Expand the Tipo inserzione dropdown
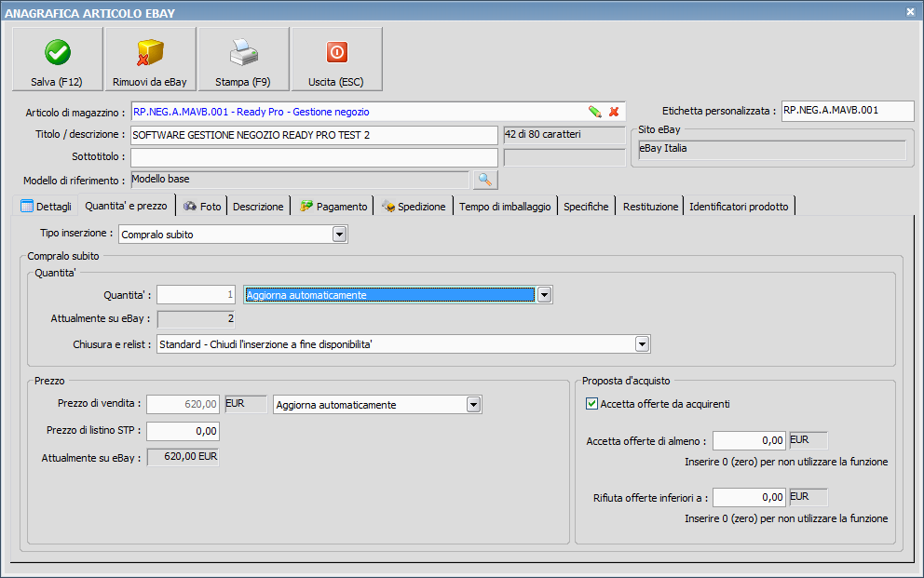Viewport: 924px width, 578px height. pyautogui.click(x=339, y=235)
